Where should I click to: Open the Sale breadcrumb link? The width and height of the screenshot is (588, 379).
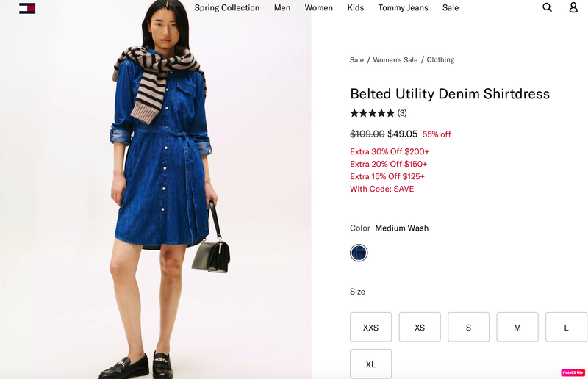[x=356, y=60]
